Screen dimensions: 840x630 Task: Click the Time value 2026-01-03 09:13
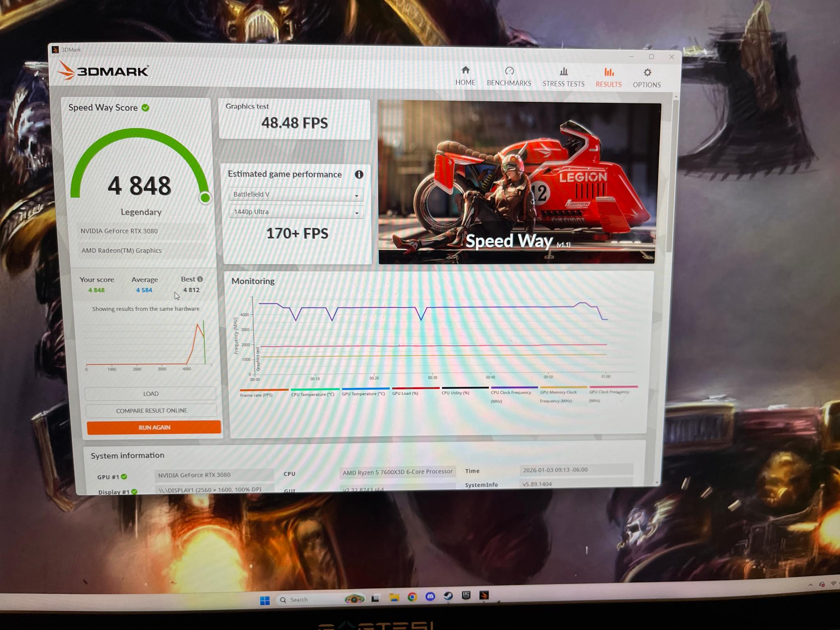click(576, 470)
